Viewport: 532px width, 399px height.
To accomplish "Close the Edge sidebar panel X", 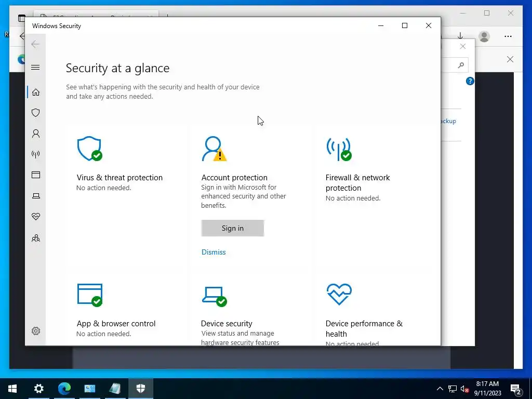I will [x=510, y=59].
